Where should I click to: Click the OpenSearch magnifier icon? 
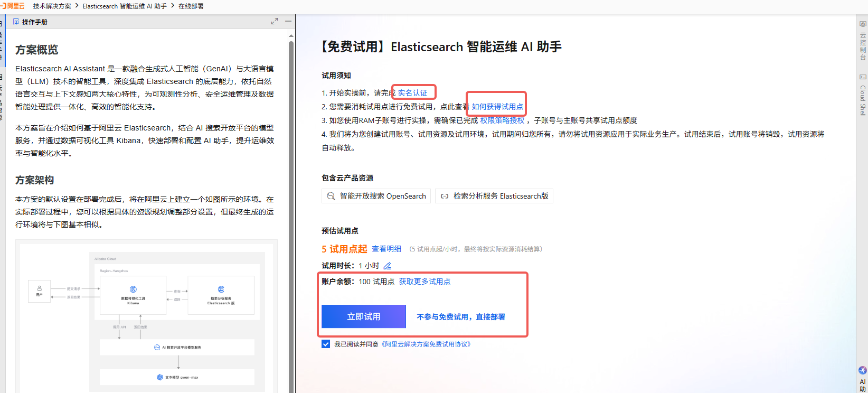pos(331,196)
